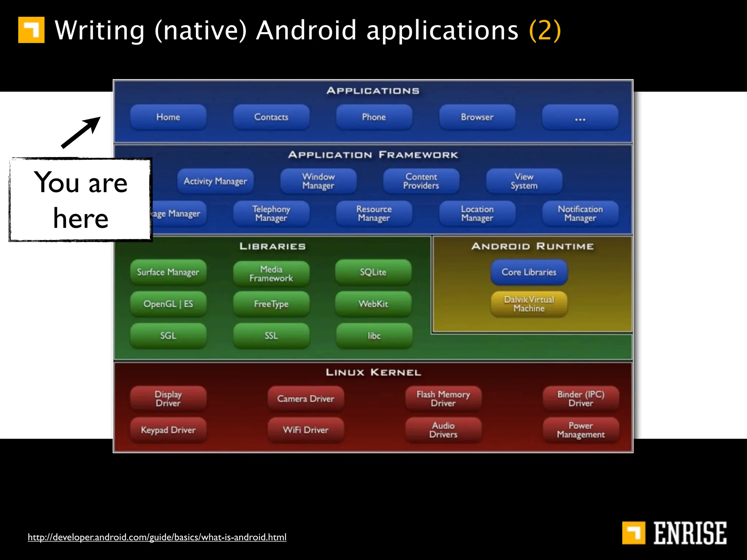
Task: Click the WiFi Driver kernel block
Action: point(306,430)
